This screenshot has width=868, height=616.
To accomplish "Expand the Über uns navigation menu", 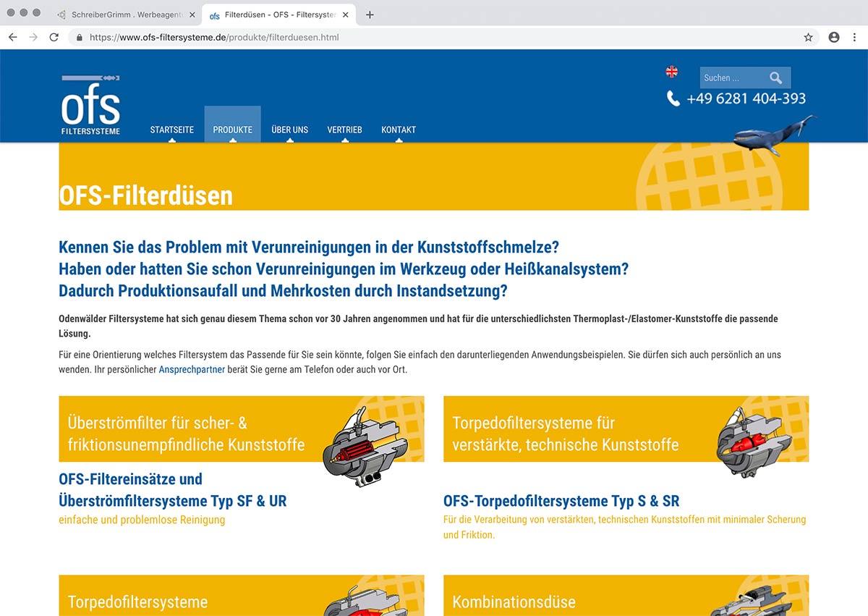I will pos(289,130).
